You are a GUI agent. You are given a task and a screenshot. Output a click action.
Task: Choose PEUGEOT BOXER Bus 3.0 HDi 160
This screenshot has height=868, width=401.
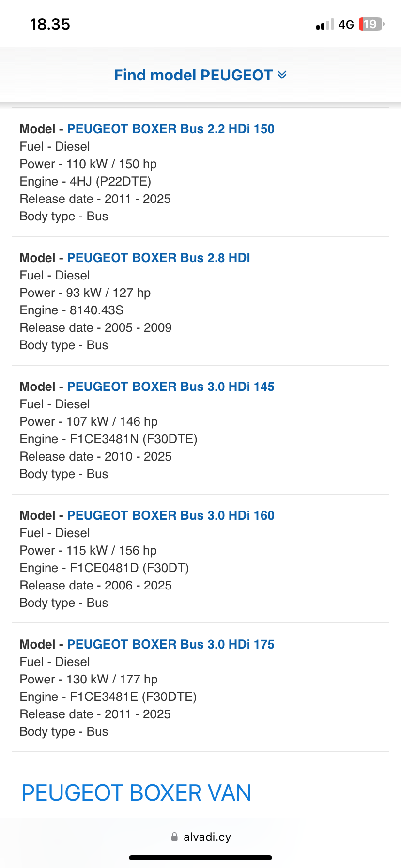coord(170,515)
